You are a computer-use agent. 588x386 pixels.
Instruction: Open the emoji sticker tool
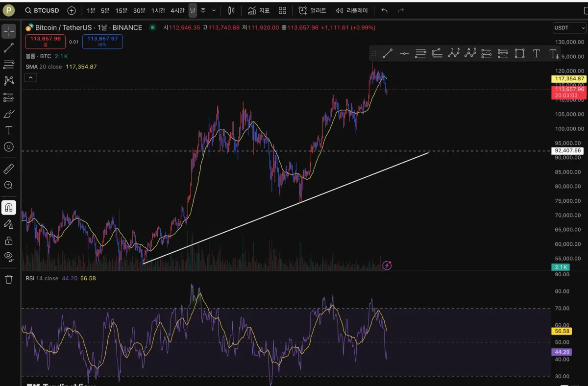tap(9, 147)
